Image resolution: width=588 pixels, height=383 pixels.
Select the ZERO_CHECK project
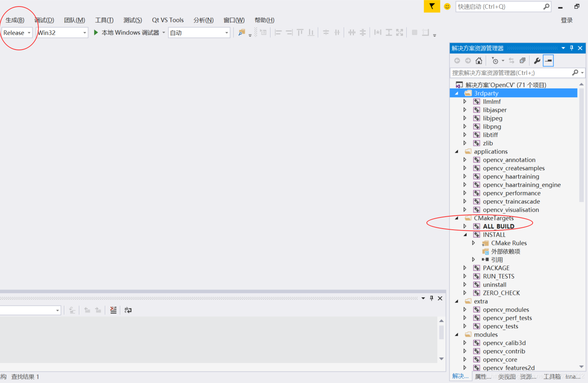click(x=501, y=293)
